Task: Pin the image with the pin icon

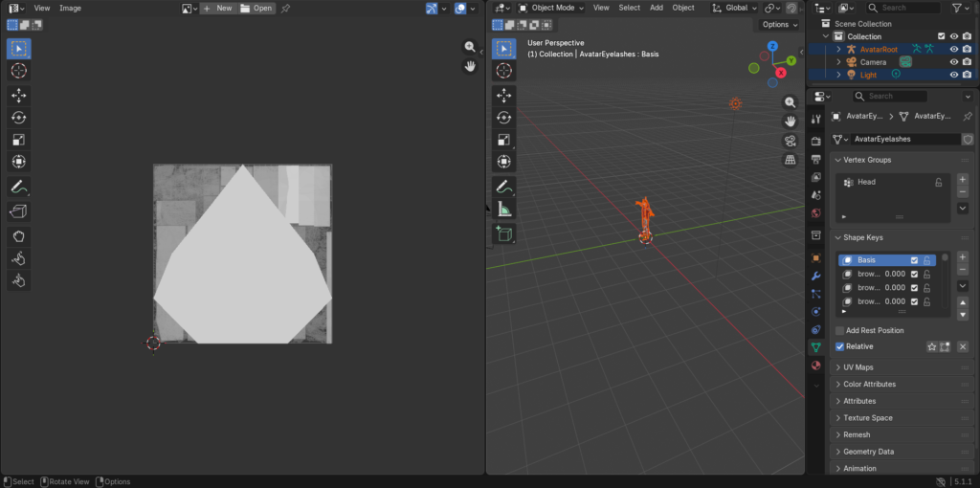Action: [x=285, y=8]
